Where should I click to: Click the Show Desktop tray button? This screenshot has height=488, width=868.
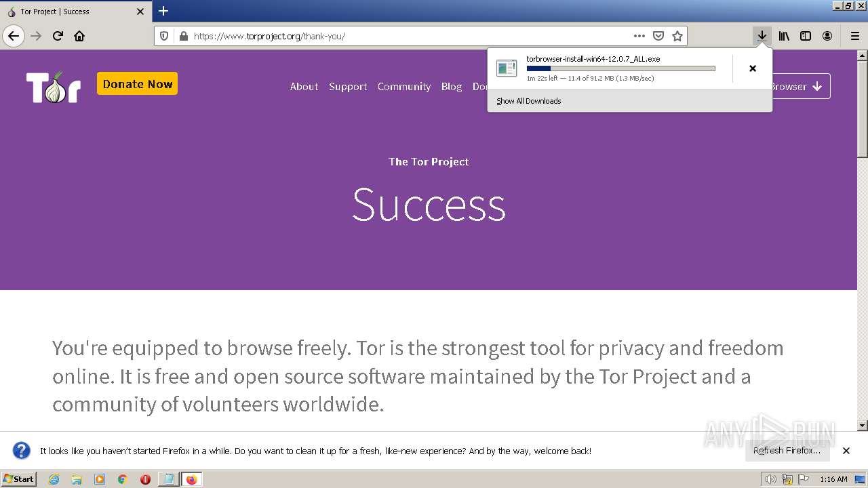[861, 479]
